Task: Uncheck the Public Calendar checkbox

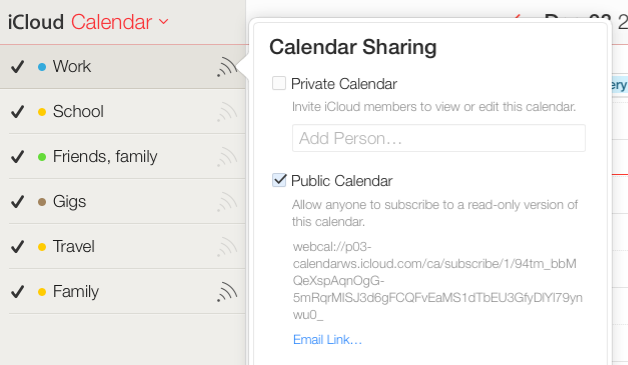Action: click(x=279, y=180)
